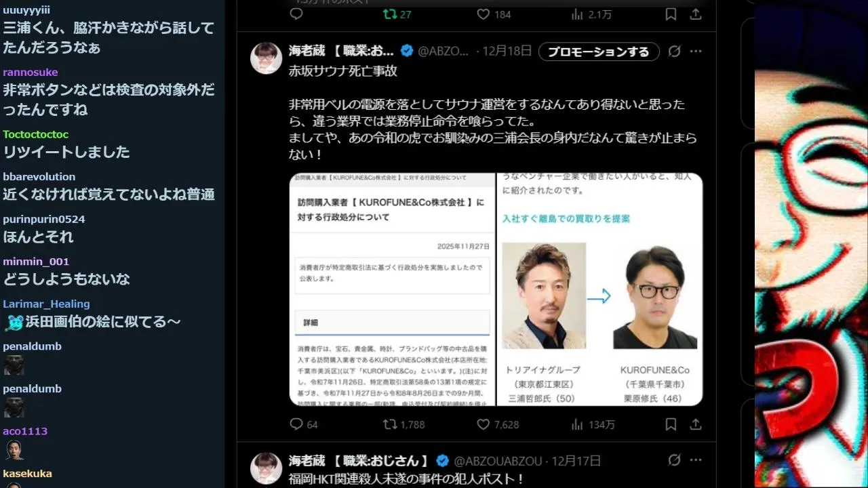Bookmark the 赤坂サウナ死亡事故 post
This screenshot has height=488, width=868.
click(671, 424)
